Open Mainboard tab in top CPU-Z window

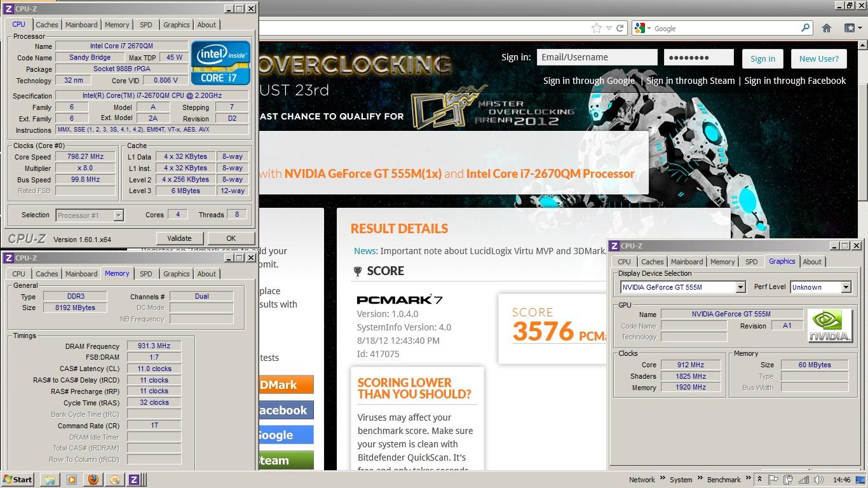coord(81,25)
